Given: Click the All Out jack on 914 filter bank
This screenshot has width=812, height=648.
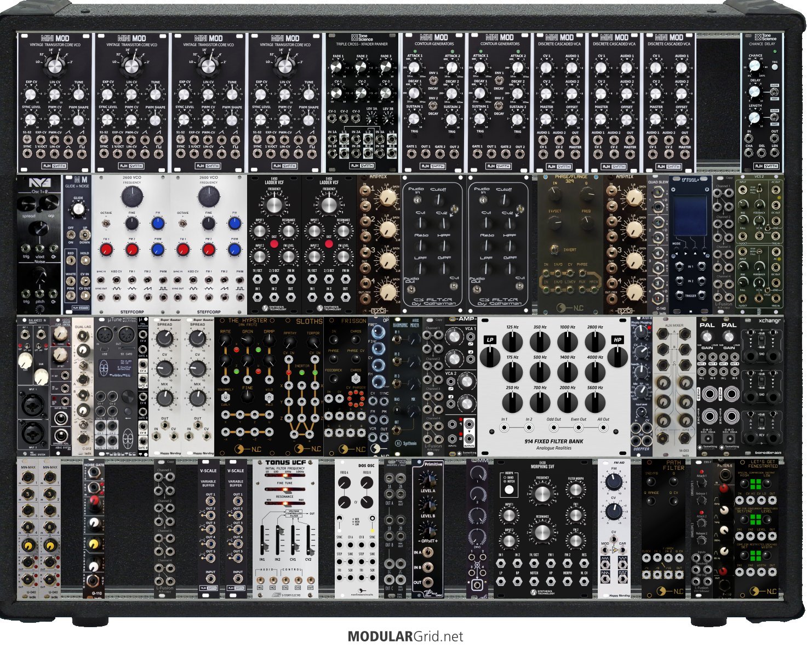Looking at the screenshot, I should tap(603, 427).
